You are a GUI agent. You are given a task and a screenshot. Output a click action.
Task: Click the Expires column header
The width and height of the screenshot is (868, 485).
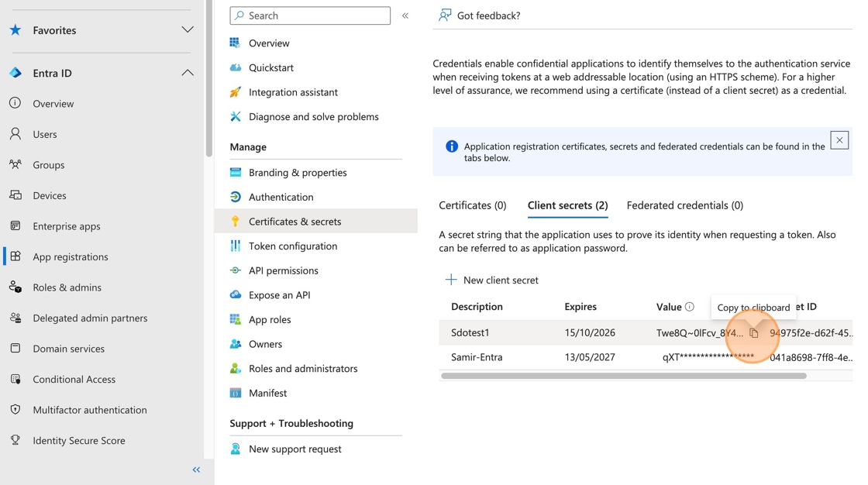580,307
